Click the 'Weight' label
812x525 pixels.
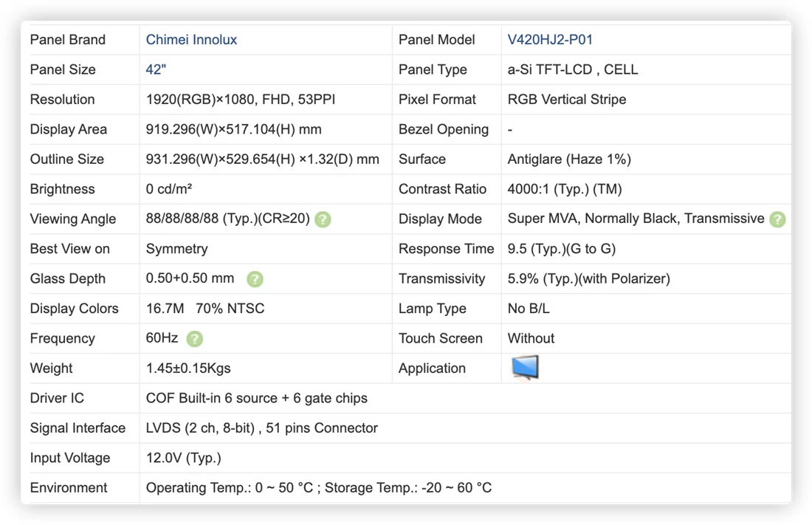click(x=51, y=368)
